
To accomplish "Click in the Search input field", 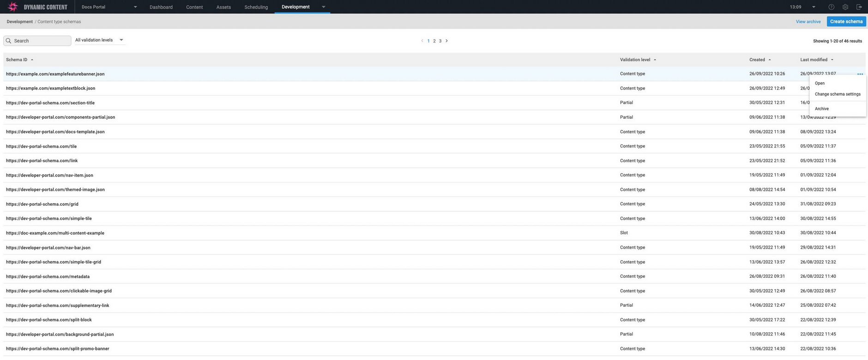I will [x=42, y=41].
